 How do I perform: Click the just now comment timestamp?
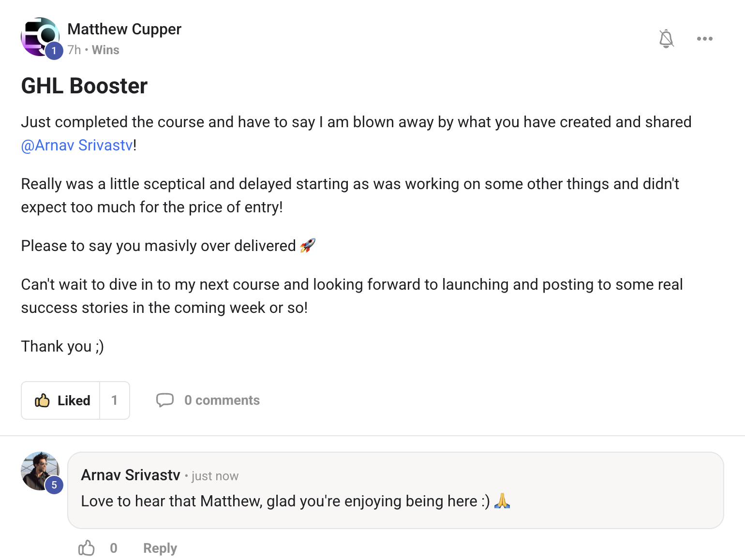point(215,476)
